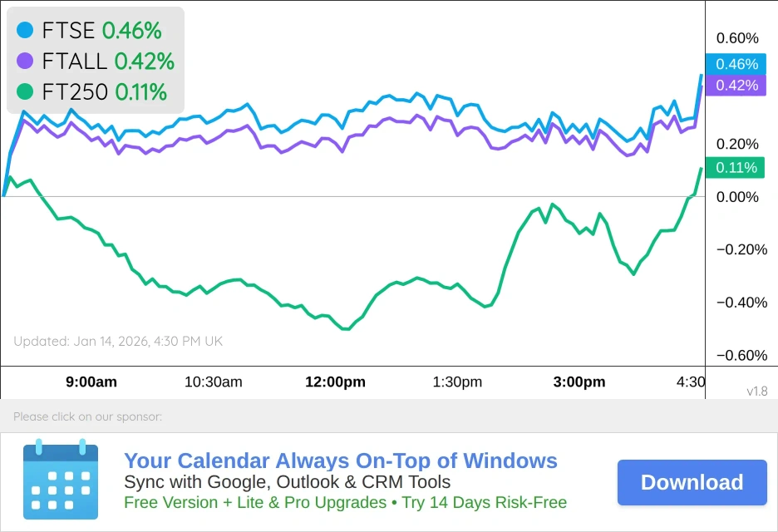Click the purple 0.42% axis badge

point(735,85)
